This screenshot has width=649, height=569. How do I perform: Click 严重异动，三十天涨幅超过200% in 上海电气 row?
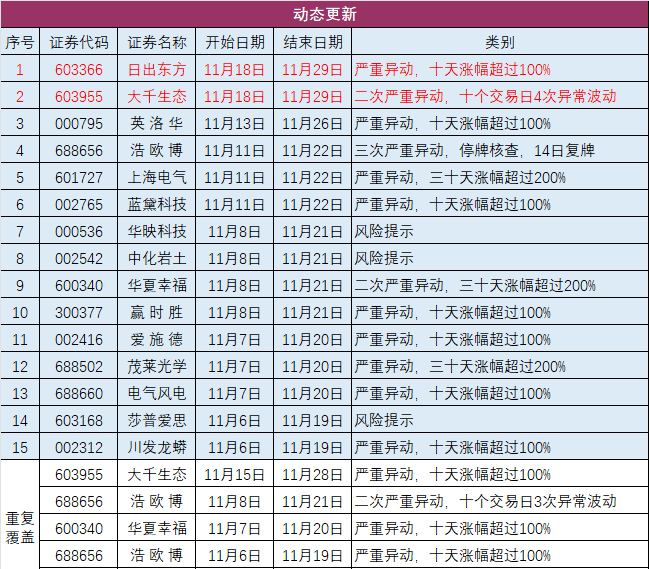click(460, 178)
